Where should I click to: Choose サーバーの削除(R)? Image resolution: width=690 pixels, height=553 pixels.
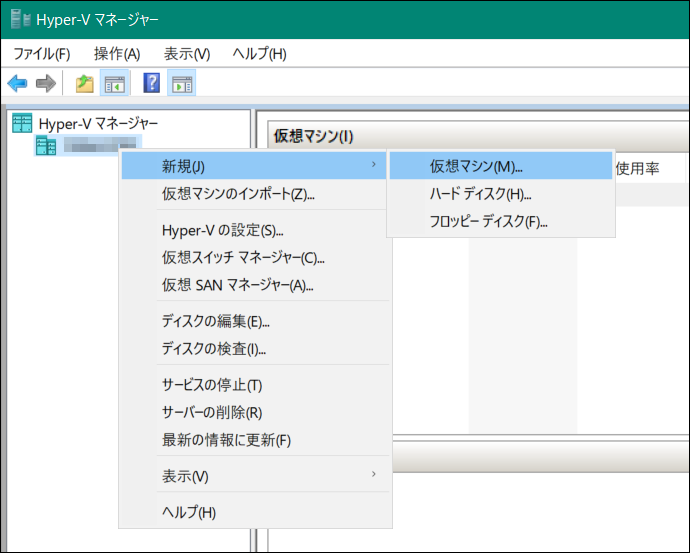coord(254,413)
